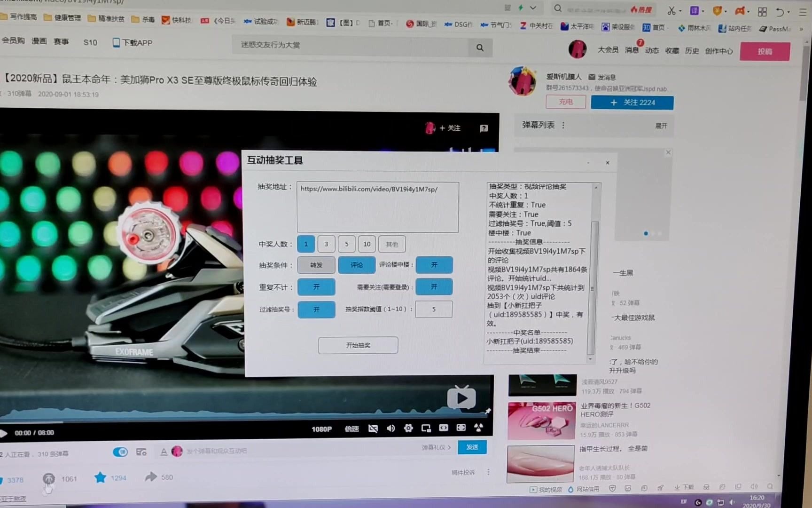Image resolution: width=812 pixels, height=508 pixels.
Task: Switch the player to web fullscreen
Action: coord(461,428)
